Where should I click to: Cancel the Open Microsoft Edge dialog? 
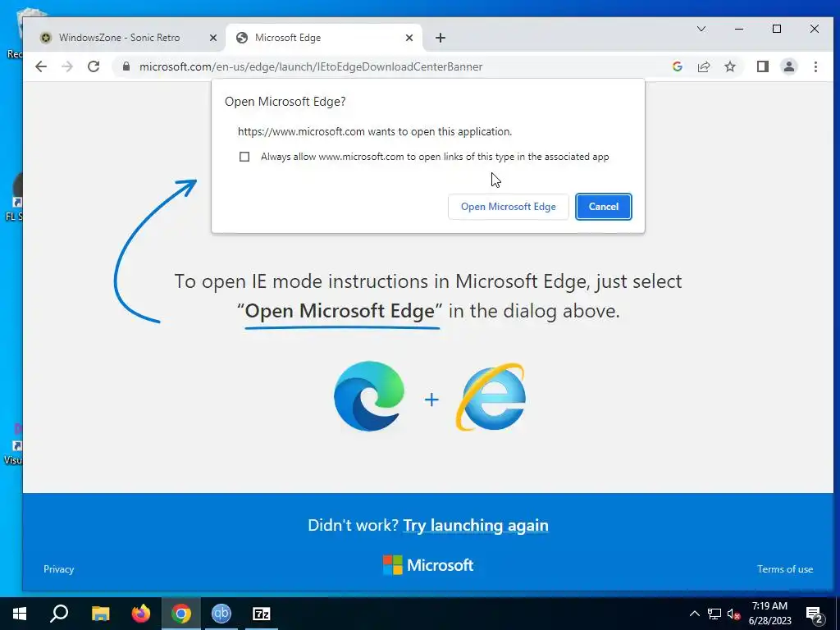pos(604,206)
